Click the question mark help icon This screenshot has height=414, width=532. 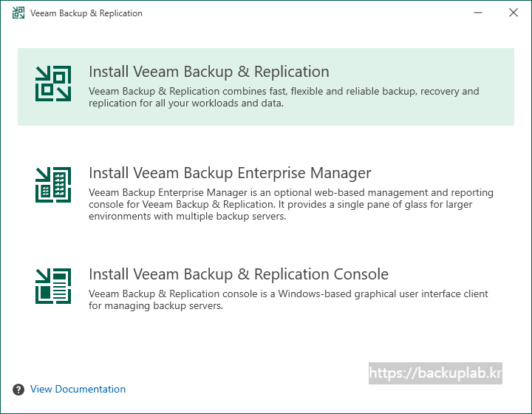click(18, 390)
